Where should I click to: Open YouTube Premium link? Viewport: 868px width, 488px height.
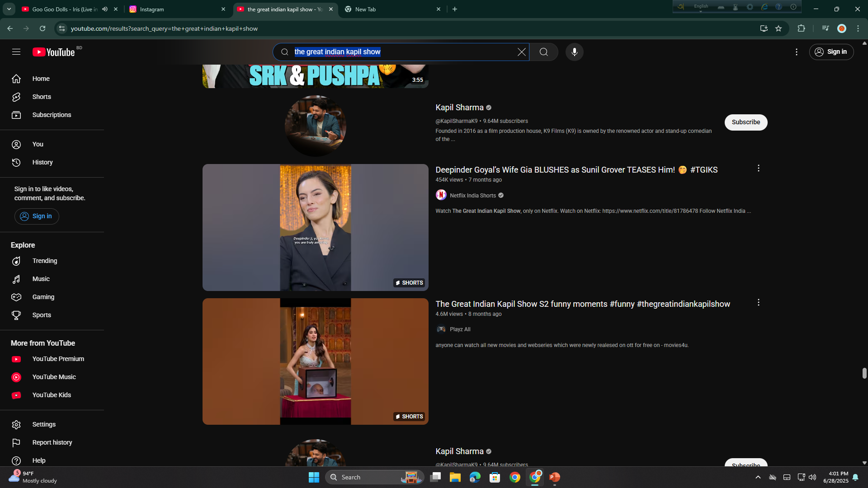(52, 359)
